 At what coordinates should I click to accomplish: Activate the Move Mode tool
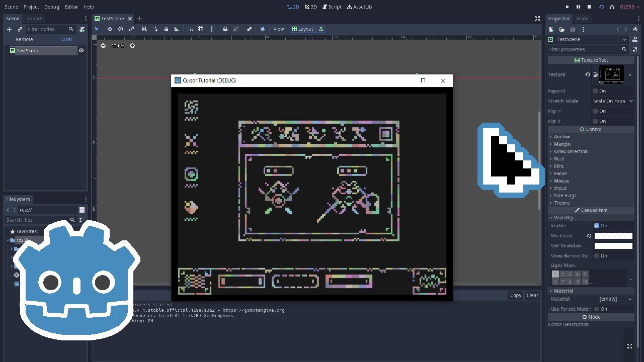[x=110, y=29]
